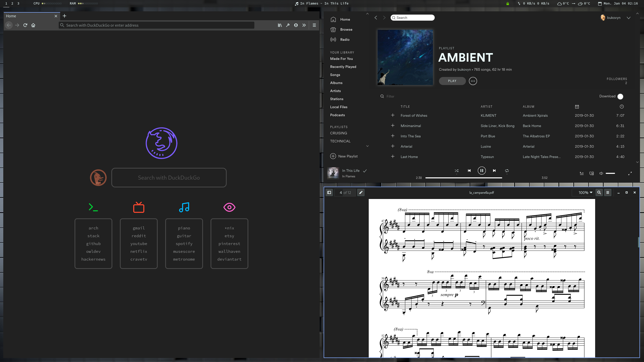Pause the currently playing track

tap(482, 171)
